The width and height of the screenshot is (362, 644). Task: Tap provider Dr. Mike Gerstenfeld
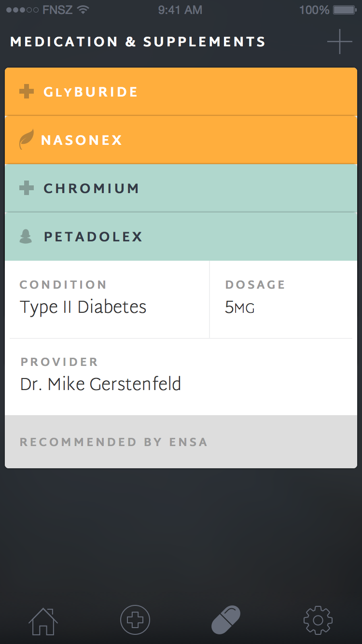point(100,384)
